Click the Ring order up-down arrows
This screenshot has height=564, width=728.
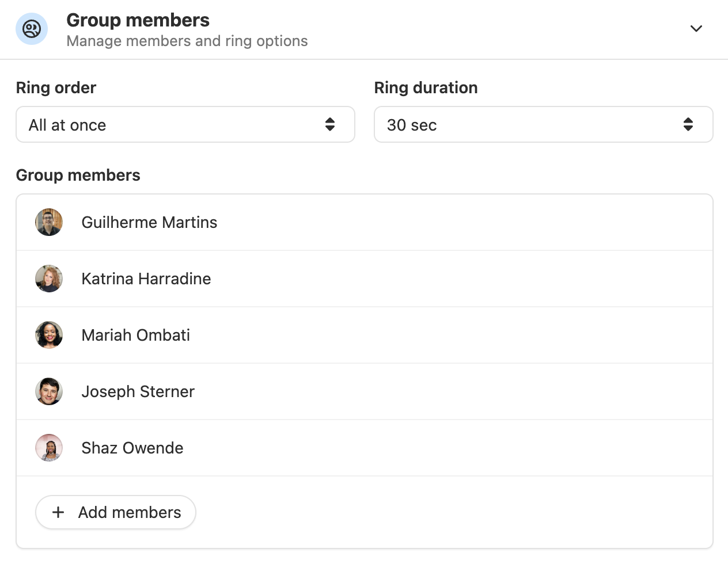[x=330, y=124]
